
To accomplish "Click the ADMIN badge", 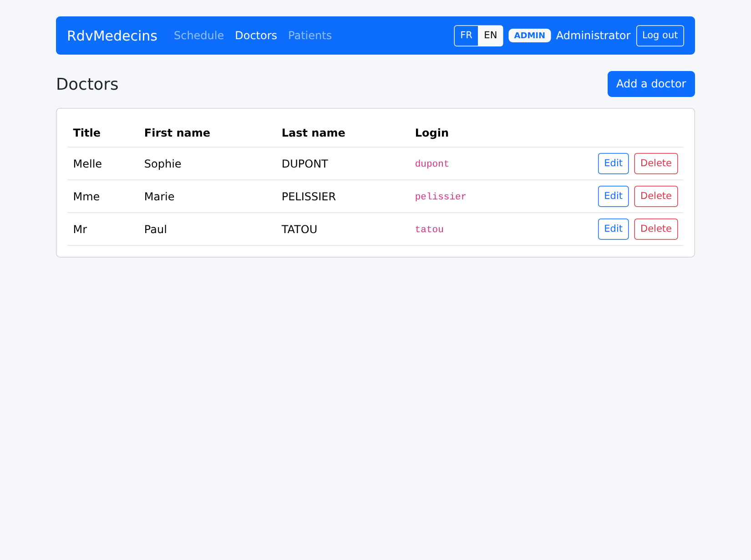I will point(529,36).
